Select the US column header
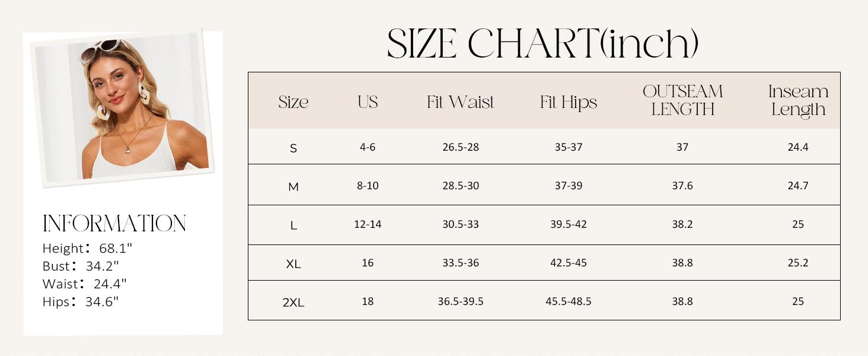Screen dimensions: 868x356 (368, 102)
